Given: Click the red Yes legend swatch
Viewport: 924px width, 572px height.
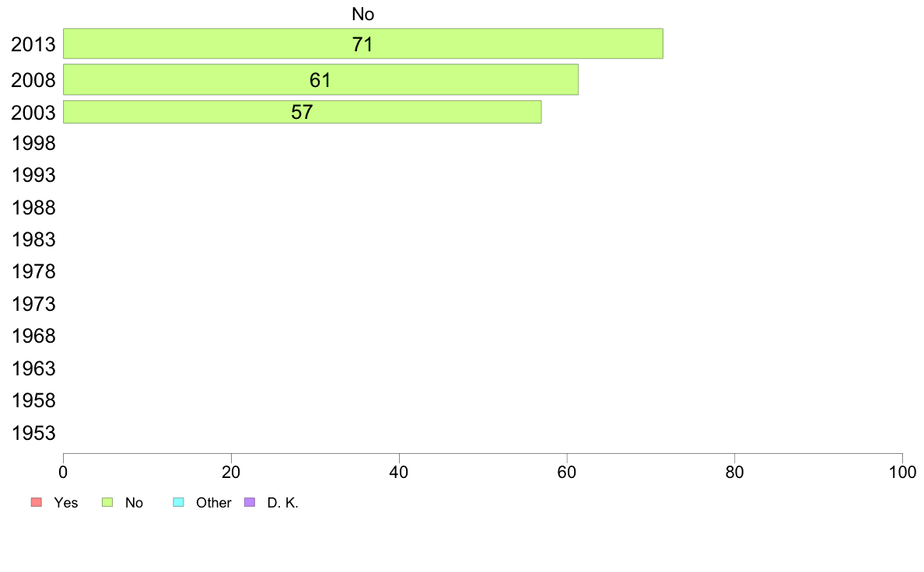Looking at the screenshot, I should coord(37,502).
